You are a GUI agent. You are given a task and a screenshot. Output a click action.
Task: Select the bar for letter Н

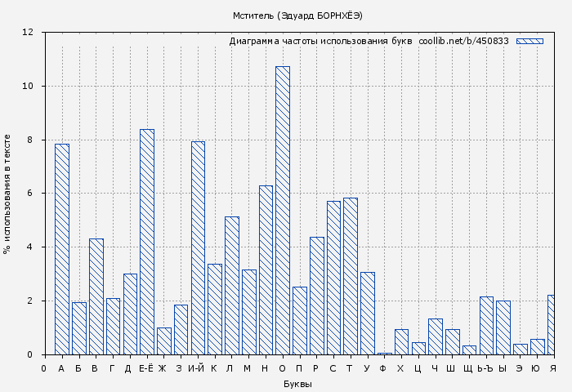[x=266, y=270]
